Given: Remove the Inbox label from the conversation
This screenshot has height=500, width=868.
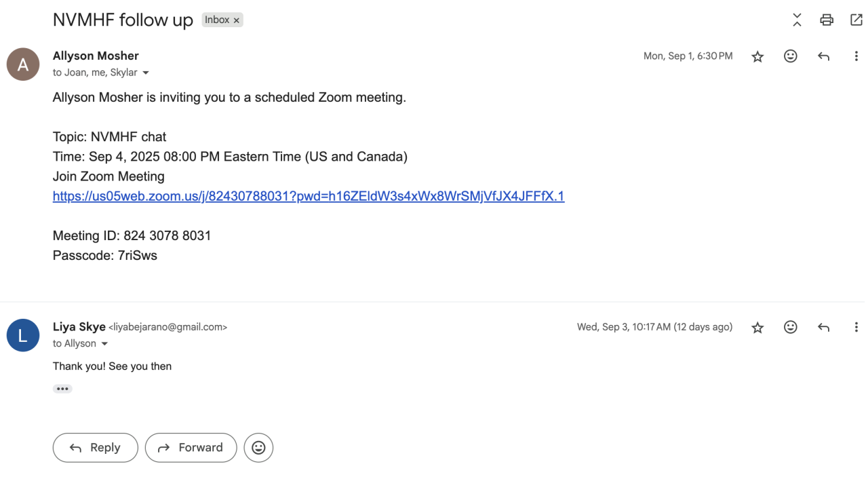Looking at the screenshot, I should [237, 20].
